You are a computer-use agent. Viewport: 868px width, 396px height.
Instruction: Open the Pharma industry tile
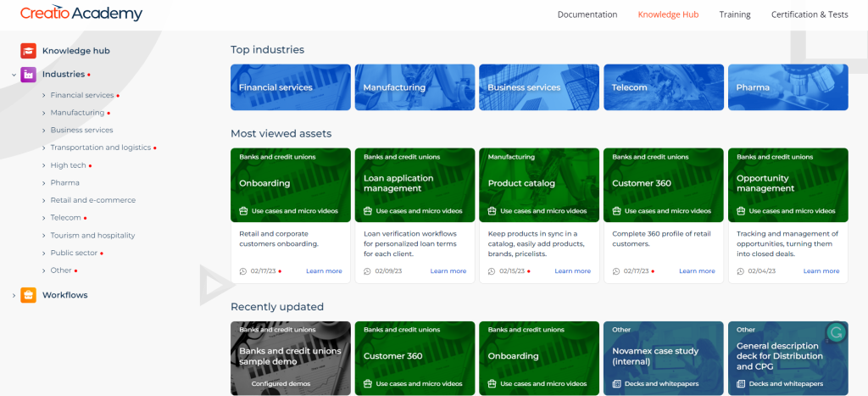[788, 87]
